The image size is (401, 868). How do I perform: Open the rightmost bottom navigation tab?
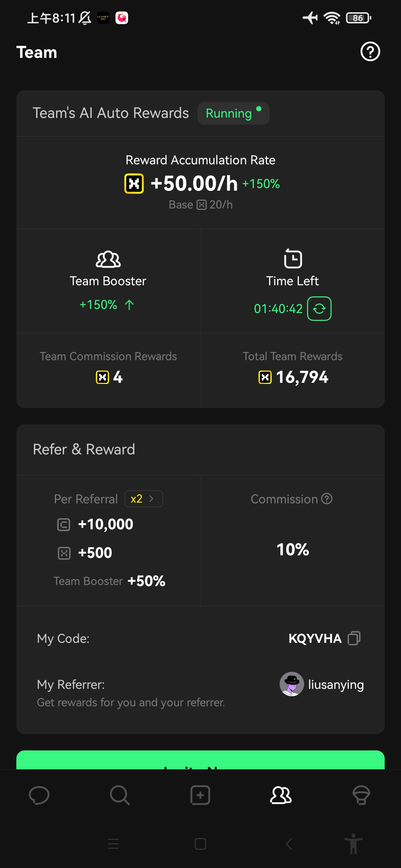361,795
